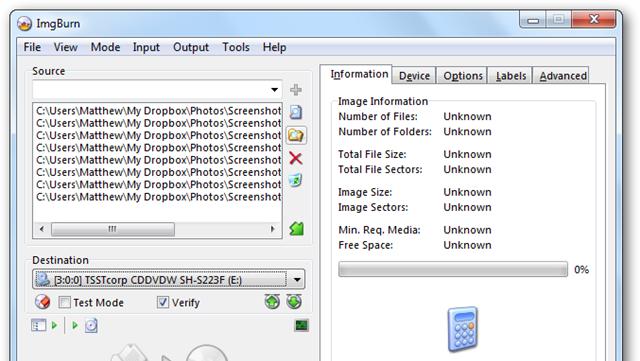The image size is (640, 361).
Task: Click the source list scroll right arrow
Action: point(273,229)
